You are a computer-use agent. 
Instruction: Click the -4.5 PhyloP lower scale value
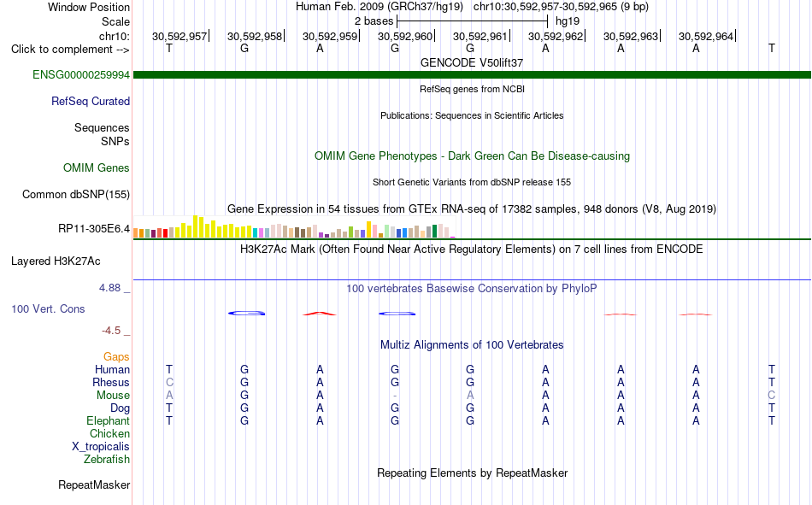(111, 331)
